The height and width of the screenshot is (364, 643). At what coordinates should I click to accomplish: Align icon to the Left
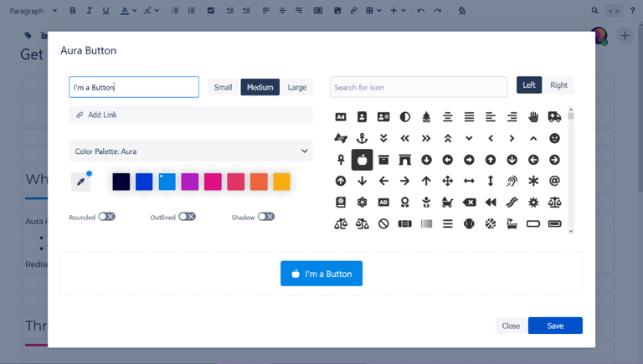pos(529,85)
